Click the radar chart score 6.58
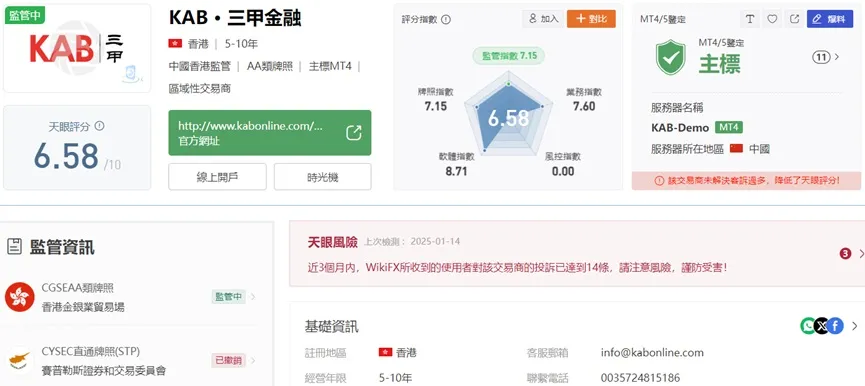 point(508,119)
